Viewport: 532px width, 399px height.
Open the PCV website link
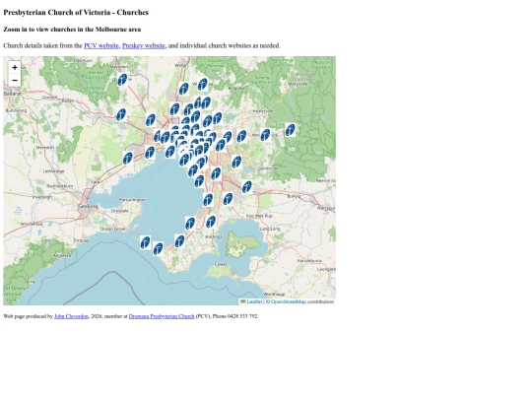pos(101,45)
